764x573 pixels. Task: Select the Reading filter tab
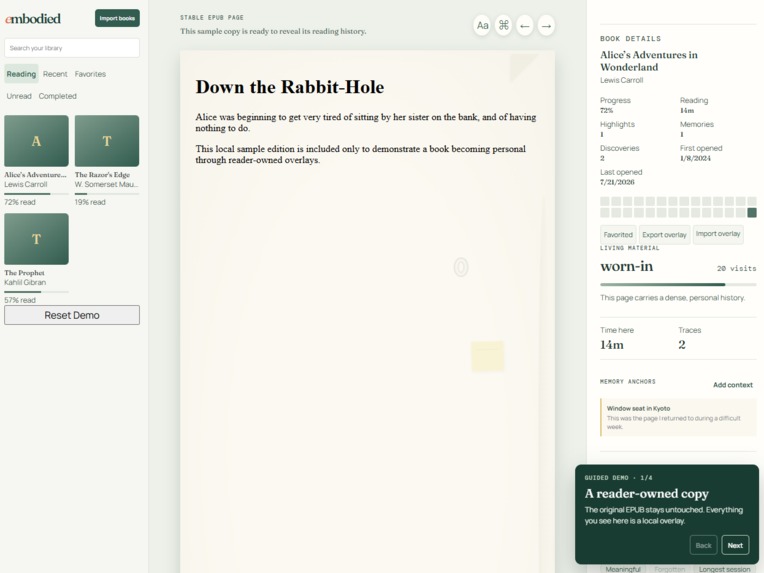pos(21,74)
